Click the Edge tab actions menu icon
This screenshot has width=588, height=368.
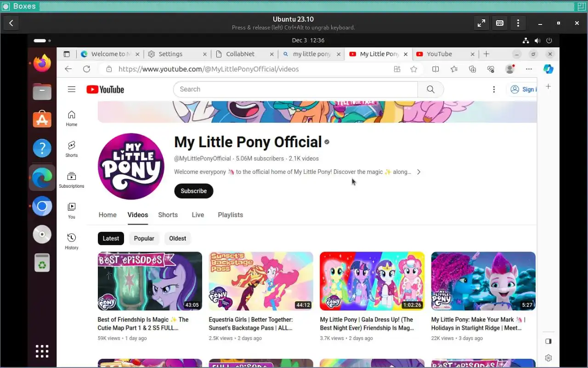point(67,54)
